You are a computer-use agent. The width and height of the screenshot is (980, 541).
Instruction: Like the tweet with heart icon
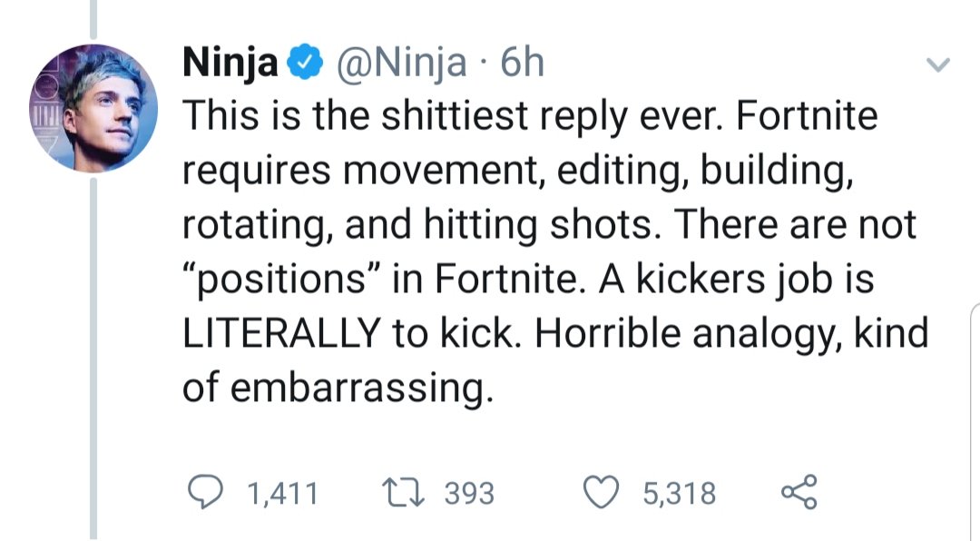click(602, 492)
